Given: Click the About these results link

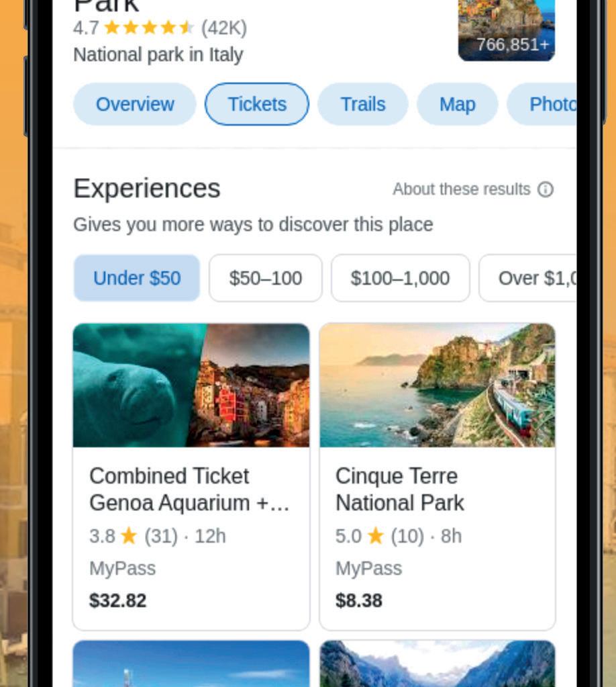Looking at the screenshot, I should point(461,189).
